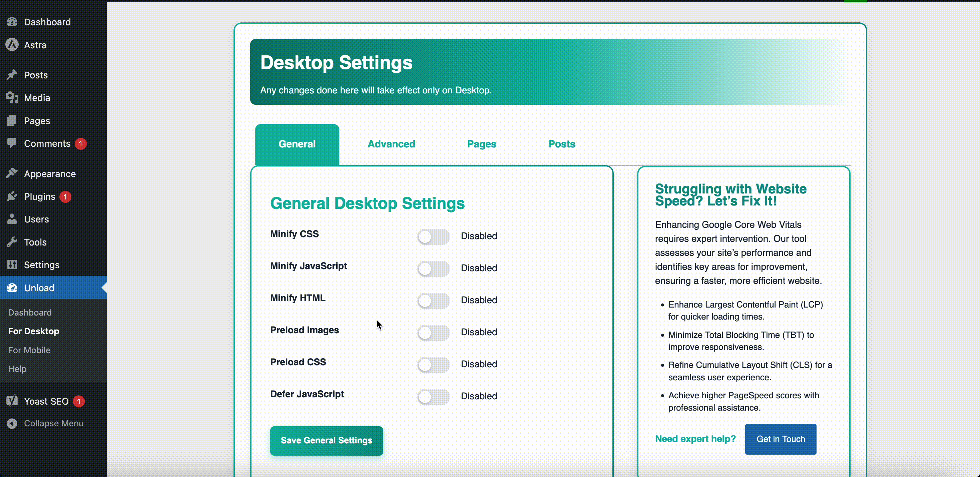Collapse the admin sidebar menu
This screenshot has width=980, height=477.
point(53,423)
